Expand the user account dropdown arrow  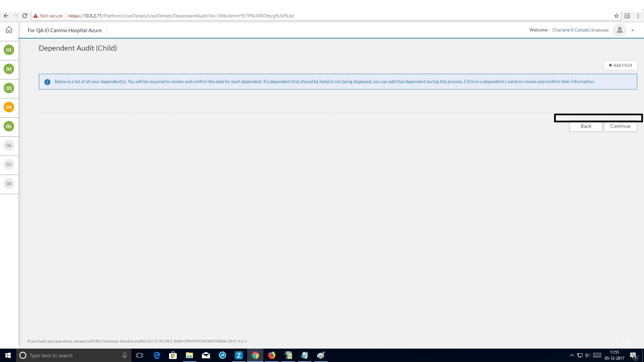633,31
